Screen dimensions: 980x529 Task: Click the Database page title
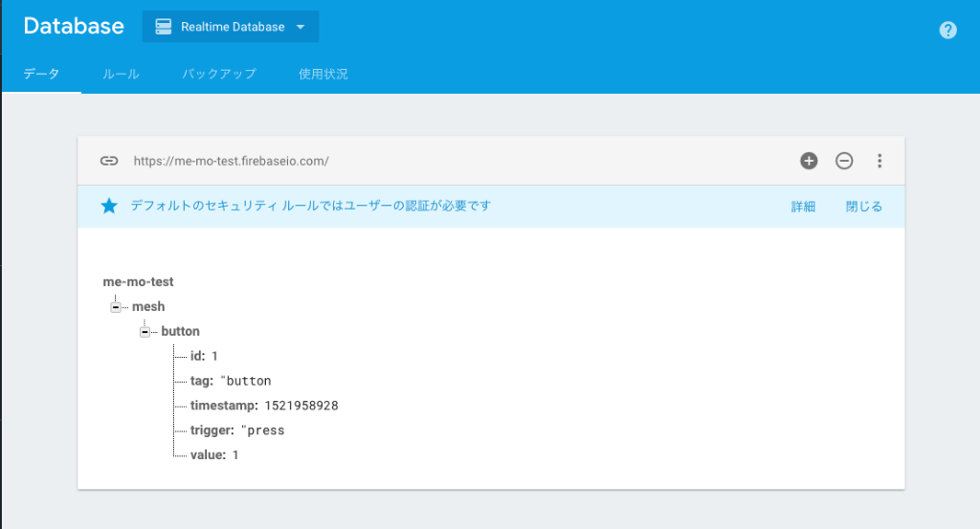pyautogui.click(x=74, y=26)
